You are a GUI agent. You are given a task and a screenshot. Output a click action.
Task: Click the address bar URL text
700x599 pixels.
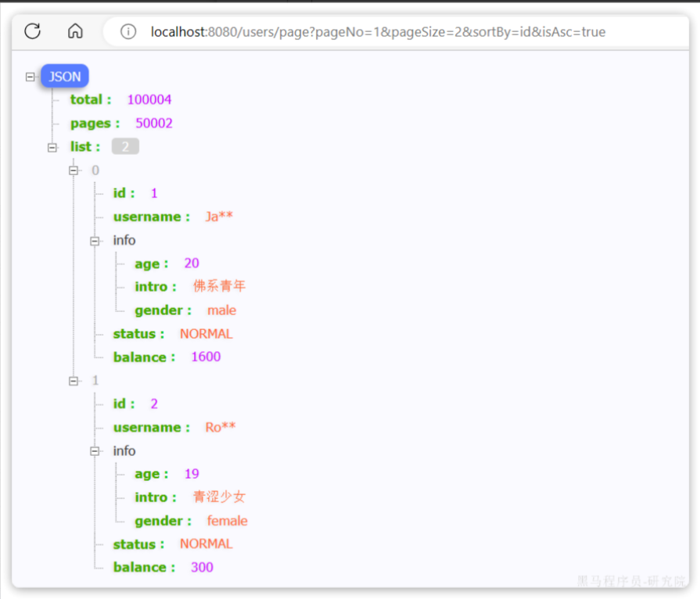tap(378, 32)
